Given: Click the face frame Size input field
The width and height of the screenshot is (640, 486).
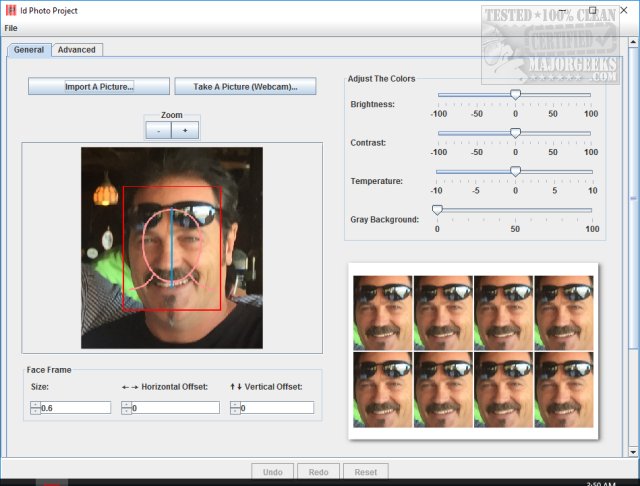Looking at the screenshot, I should pyautogui.click(x=75, y=408).
